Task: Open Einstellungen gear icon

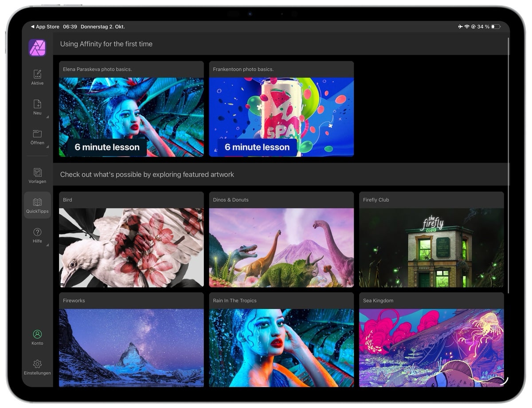Action: [37, 364]
